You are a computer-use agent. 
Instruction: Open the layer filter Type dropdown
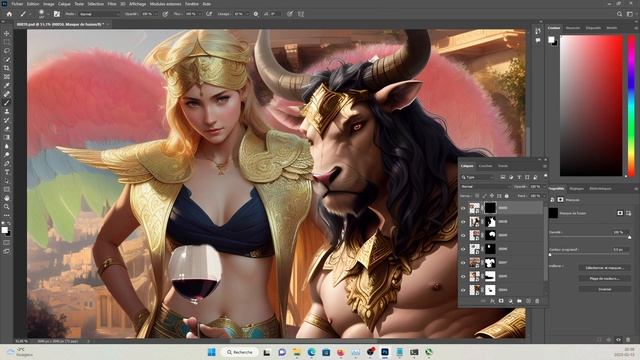click(x=478, y=177)
